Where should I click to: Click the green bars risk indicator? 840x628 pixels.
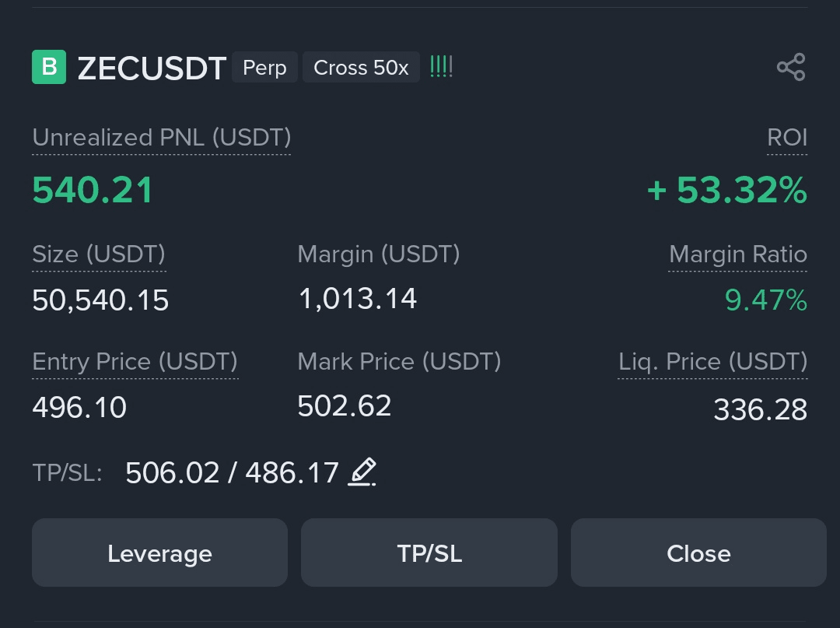(x=441, y=67)
